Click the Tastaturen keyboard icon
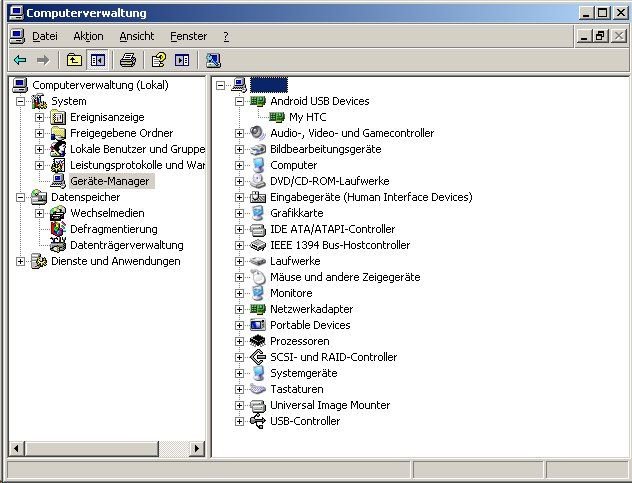 click(258, 389)
